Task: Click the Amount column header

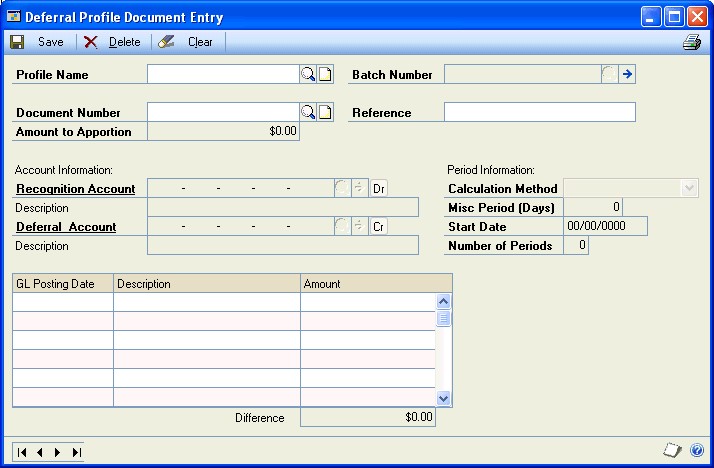Action: pos(376,283)
